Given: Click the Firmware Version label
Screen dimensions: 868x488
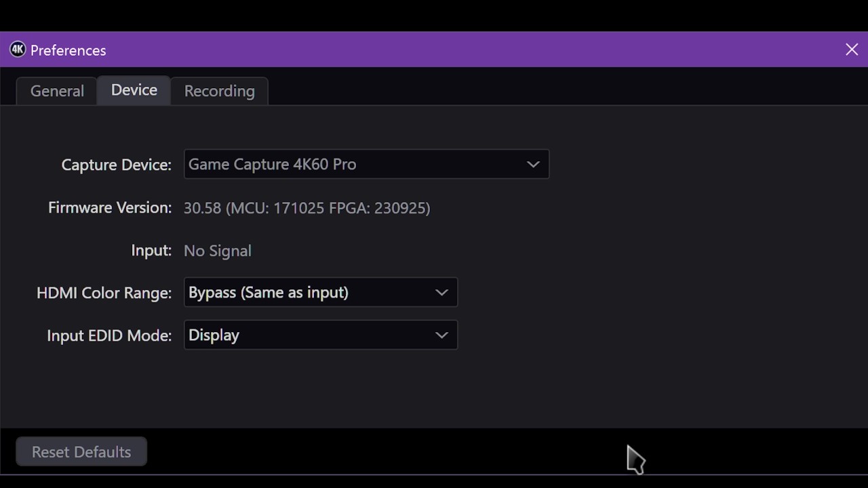Looking at the screenshot, I should pyautogui.click(x=109, y=207).
